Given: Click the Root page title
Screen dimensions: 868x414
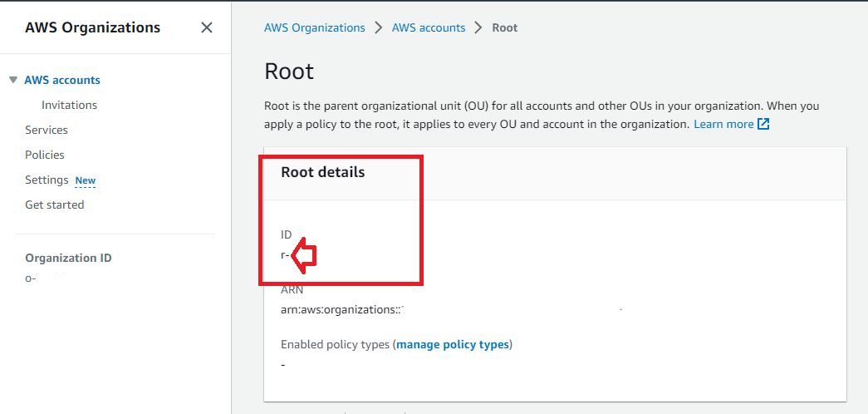Looking at the screenshot, I should (289, 71).
